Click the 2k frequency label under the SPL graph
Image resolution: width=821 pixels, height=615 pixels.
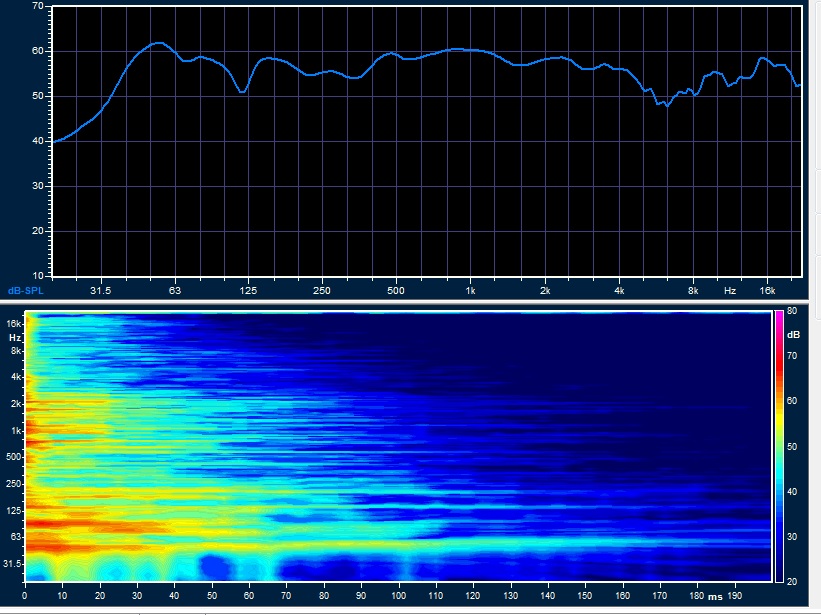pyautogui.click(x=545, y=290)
